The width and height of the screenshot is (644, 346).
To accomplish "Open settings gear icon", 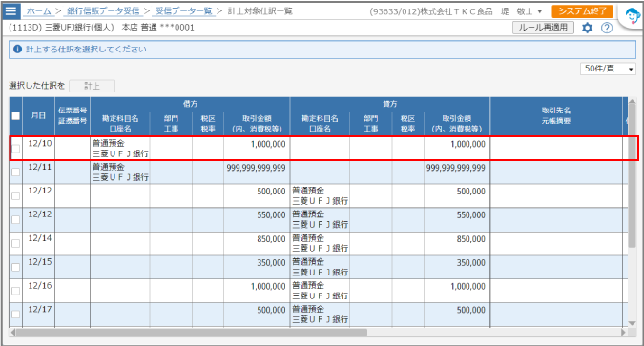I will click(588, 28).
